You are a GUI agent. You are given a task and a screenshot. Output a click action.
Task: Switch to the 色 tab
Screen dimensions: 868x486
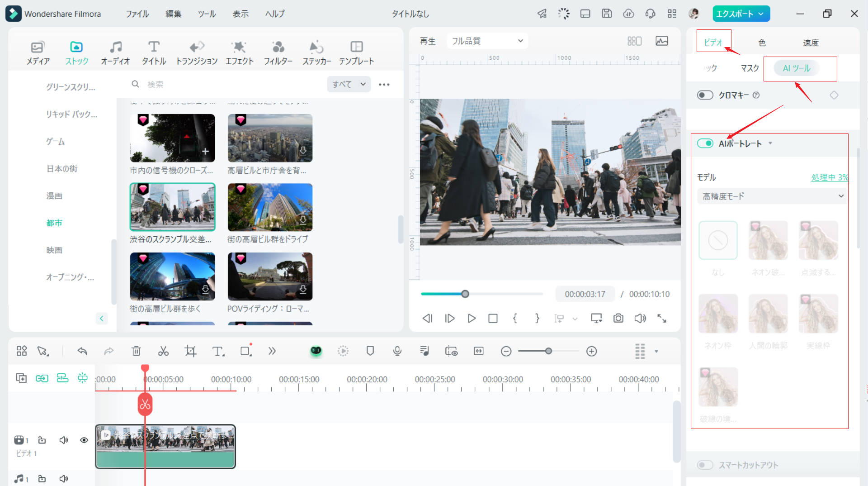click(x=762, y=43)
